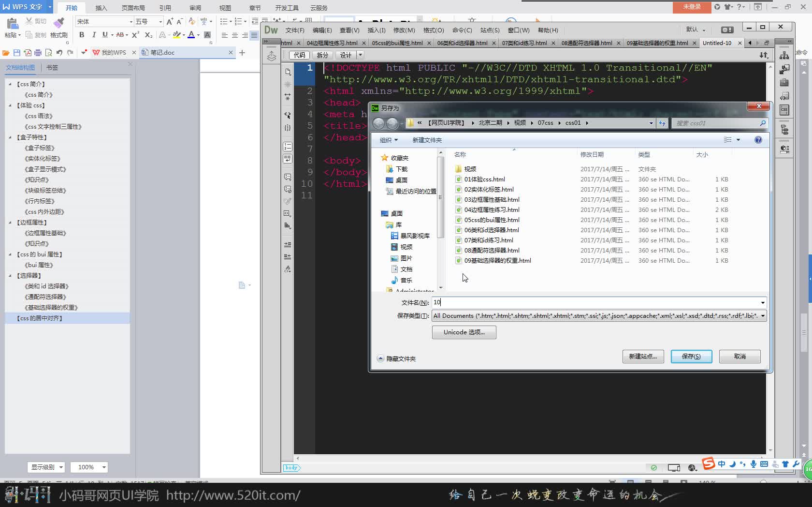
Task: Open a new WPS document tab with plus
Action: click(242, 52)
